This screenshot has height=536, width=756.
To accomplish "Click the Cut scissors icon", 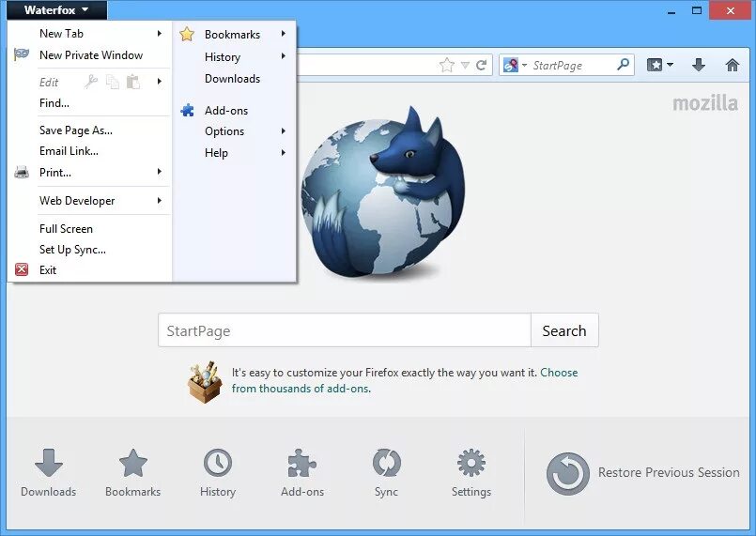I will [x=91, y=82].
